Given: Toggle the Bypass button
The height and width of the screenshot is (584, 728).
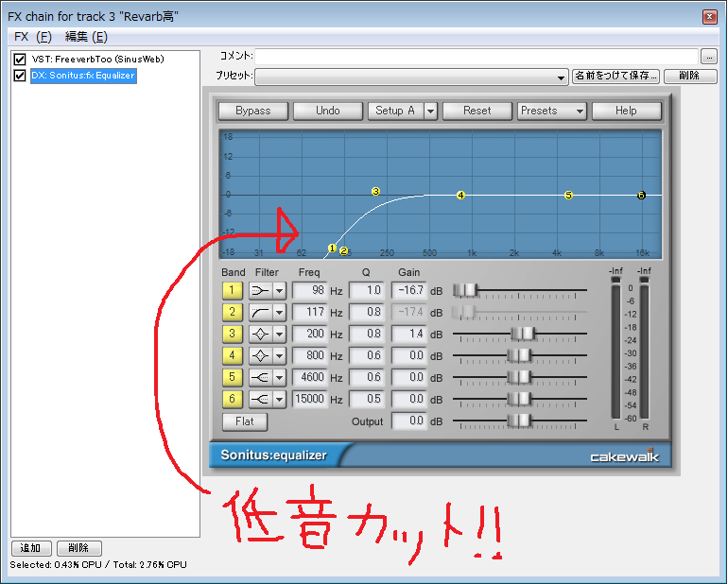Looking at the screenshot, I should tap(253, 111).
